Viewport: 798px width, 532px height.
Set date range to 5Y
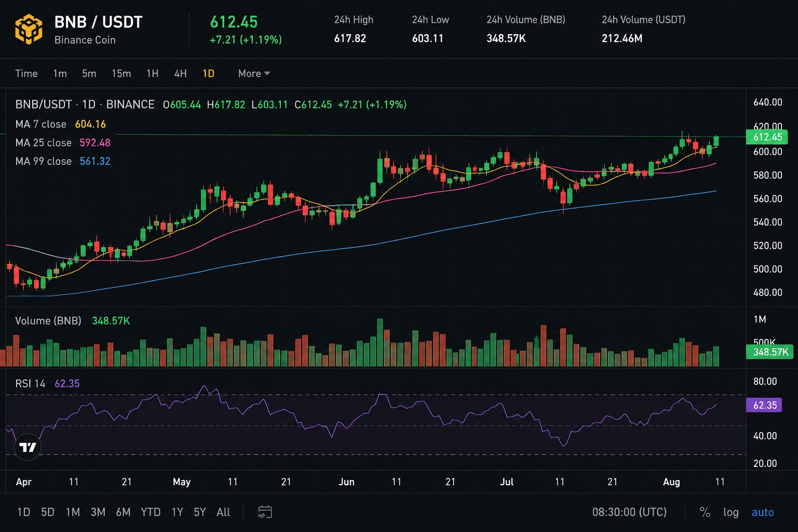[x=199, y=512]
